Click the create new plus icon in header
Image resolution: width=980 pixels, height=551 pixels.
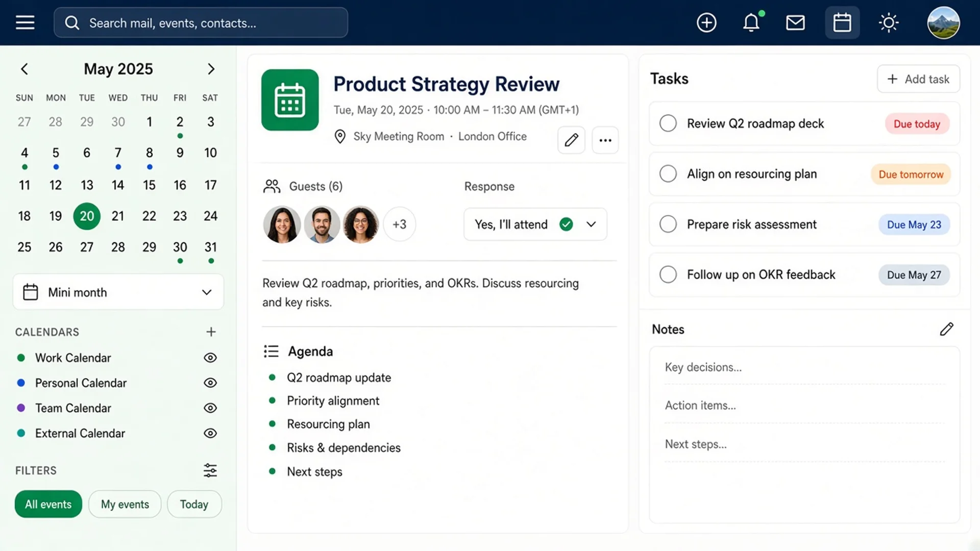coord(706,22)
